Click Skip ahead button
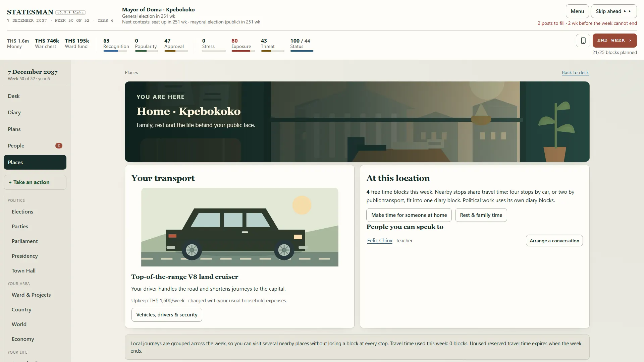Viewport: 644px width, 362px height. click(x=614, y=11)
